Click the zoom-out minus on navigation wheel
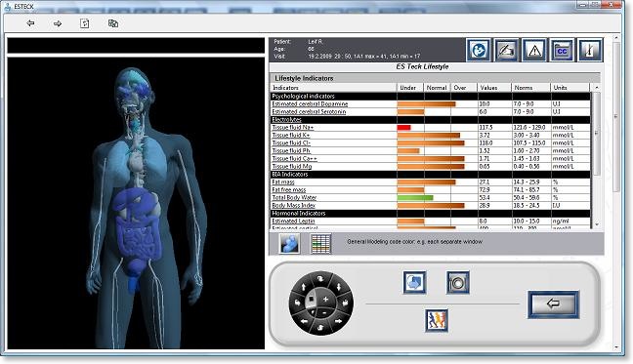This screenshot has width=633, height=364. point(324,312)
